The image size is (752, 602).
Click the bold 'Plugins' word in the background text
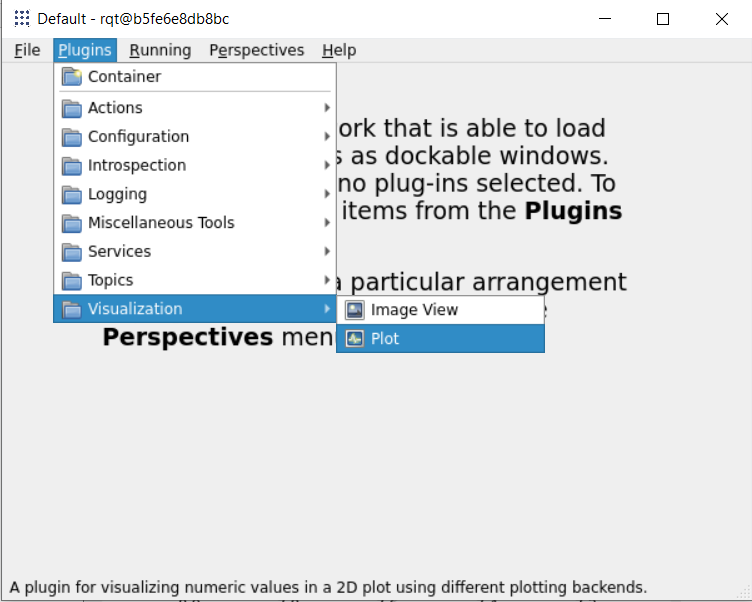(573, 211)
